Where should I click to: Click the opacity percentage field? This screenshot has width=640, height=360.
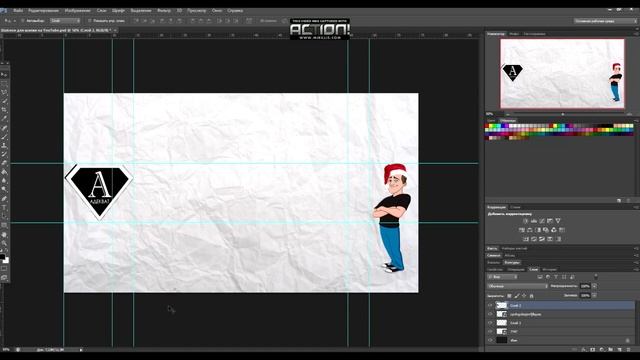click(x=585, y=286)
